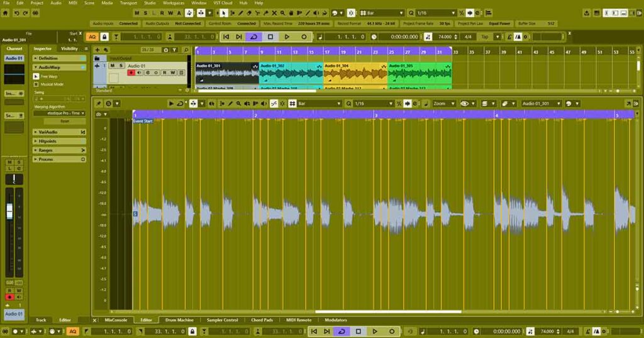This screenshot has width=644, height=338.
Task: Enable the Musical Mode checkbox
Action: tap(36, 84)
